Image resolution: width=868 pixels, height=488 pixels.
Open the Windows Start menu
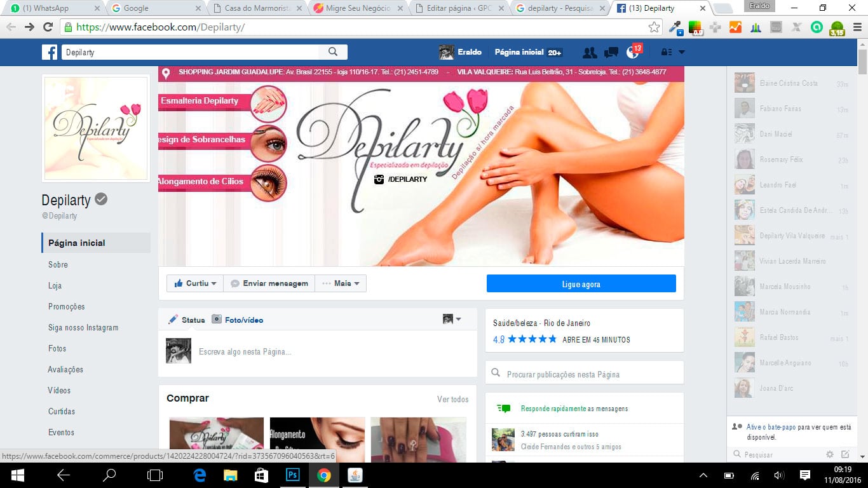(17, 475)
